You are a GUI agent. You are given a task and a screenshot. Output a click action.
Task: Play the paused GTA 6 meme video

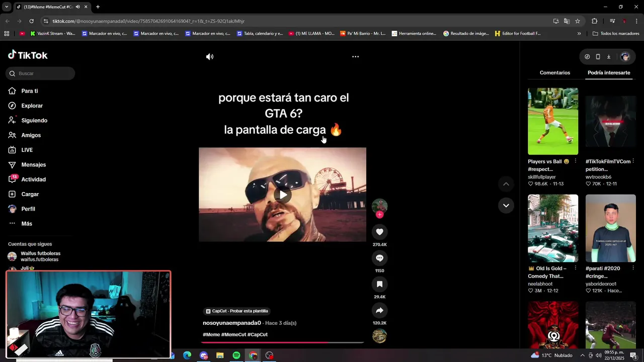pos(283,195)
